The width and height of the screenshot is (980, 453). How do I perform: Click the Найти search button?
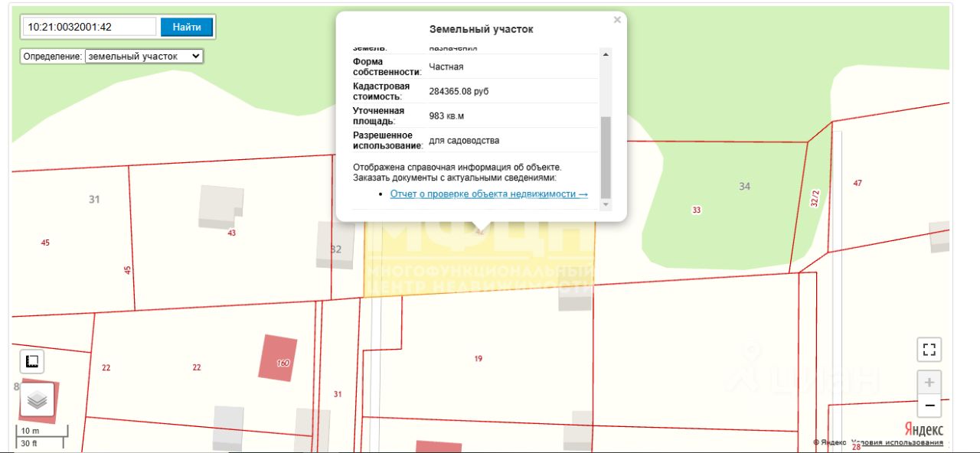click(187, 27)
